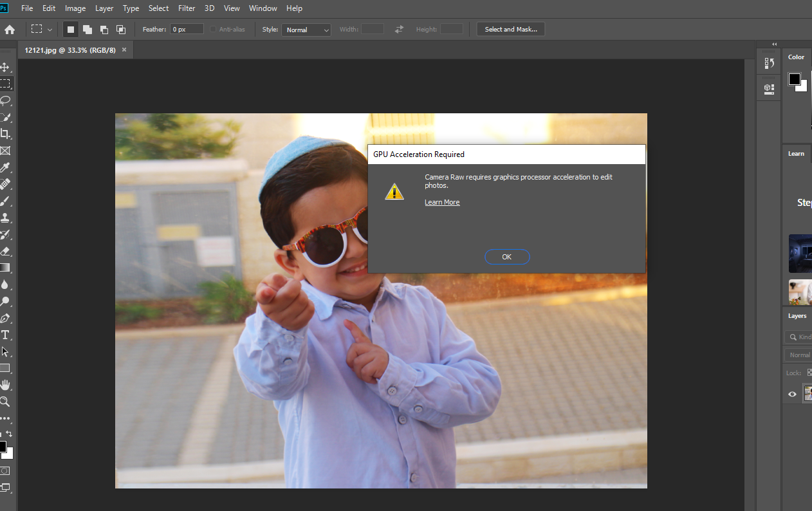Open the layer blend mode Normal dropdown
Viewport: 812px width, 511px height.
[800, 355]
